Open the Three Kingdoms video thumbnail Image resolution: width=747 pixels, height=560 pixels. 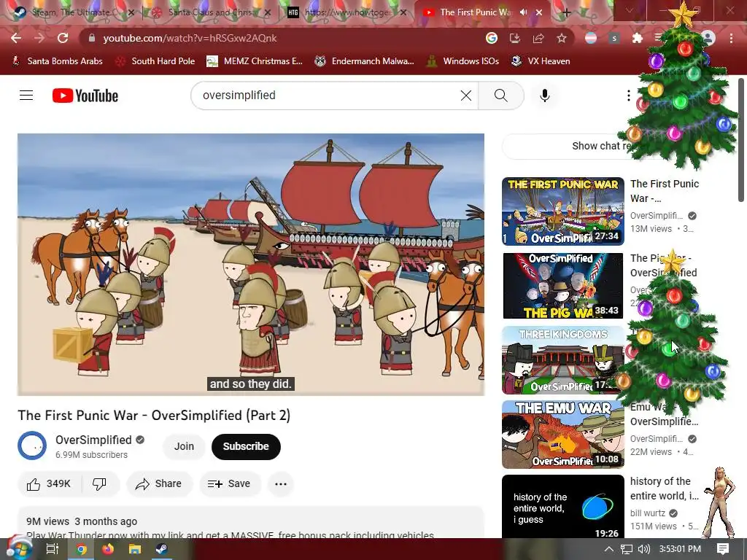(562, 360)
